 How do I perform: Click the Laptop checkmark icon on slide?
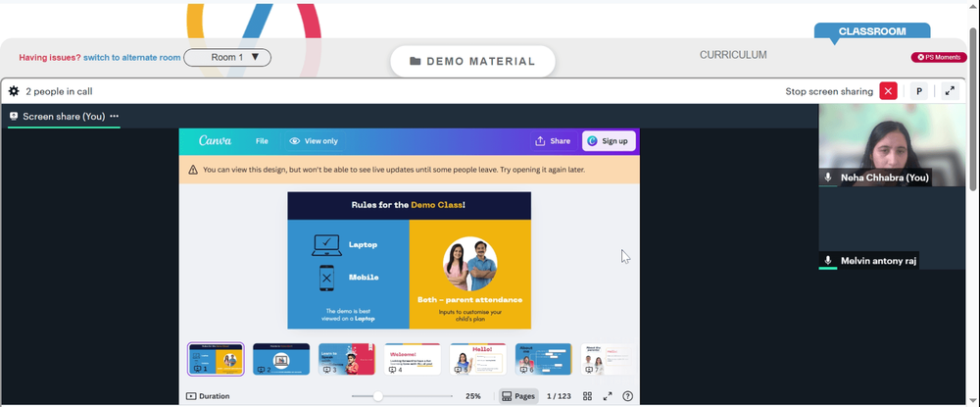(326, 245)
